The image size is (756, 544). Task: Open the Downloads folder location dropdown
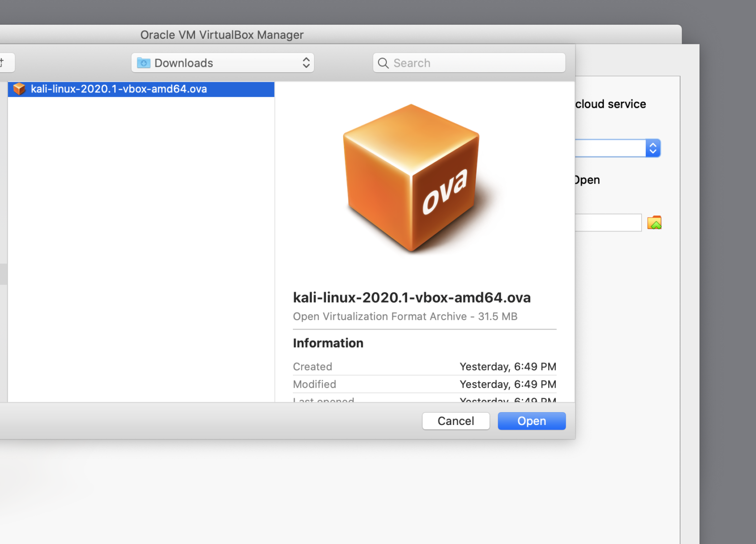tap(222, 63)
